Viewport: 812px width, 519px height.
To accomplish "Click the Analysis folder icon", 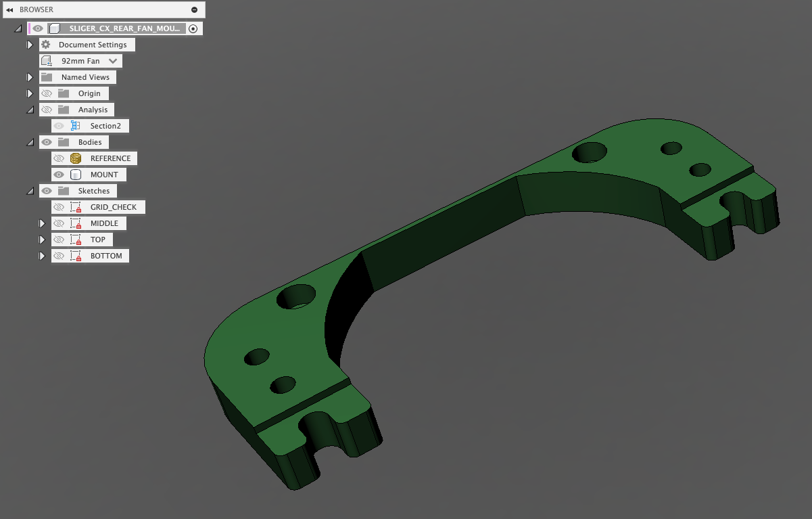I will point(63,110).
